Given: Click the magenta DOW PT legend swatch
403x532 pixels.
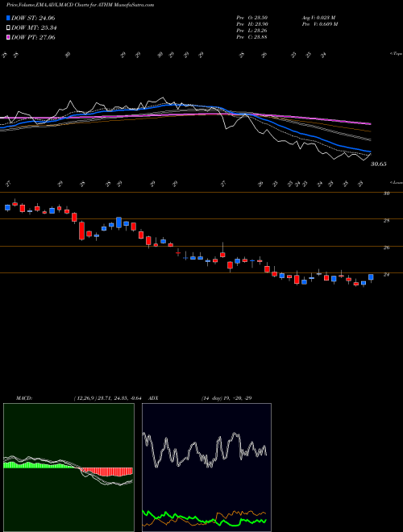Looking at the screenshot, I should pyautogui.click(x=9, y=37).
